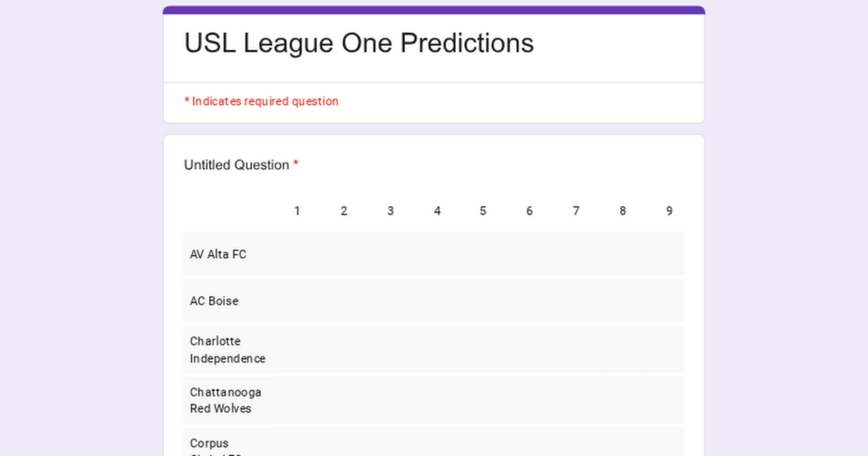
Task: Select rank 9 for Chattanooga Red Wolves
Action: (669, 400)
